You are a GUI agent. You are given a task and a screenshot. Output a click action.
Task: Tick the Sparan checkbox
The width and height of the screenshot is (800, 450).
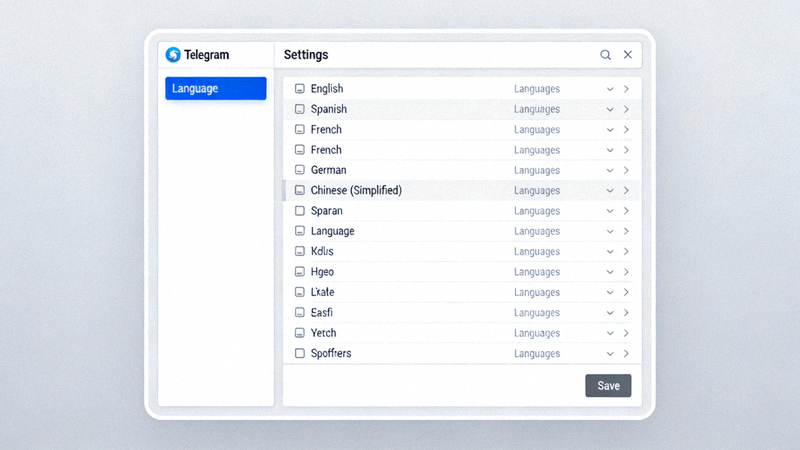tap(300, 211)
